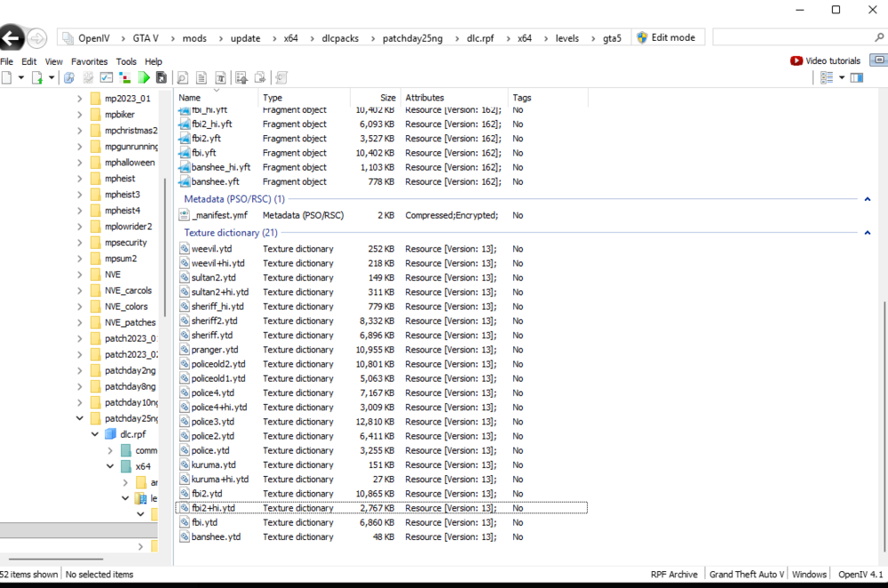Click the add file icon with green arrow
Screen dimensions: 888x588
click(x=37, y=77)
